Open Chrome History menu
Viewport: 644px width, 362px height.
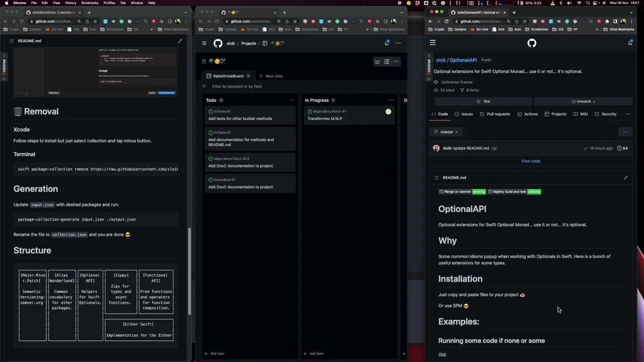pos(70,3)
